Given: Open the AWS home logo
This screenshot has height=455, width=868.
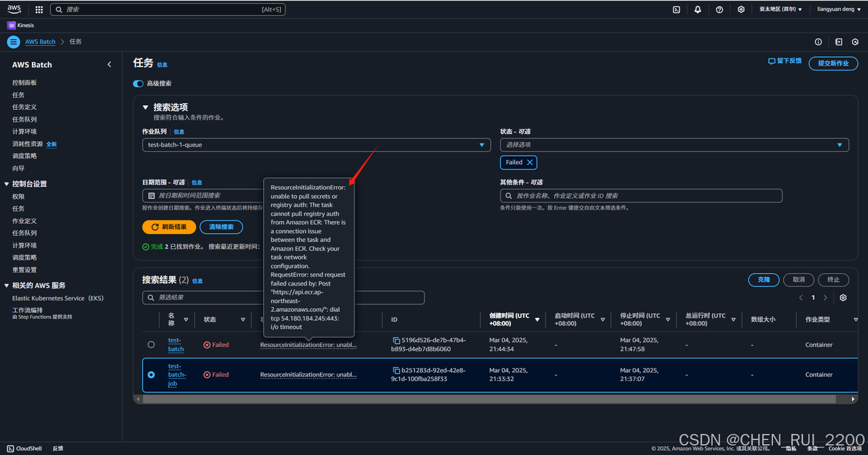Looking at the screenshot, I should click(14, 9).
